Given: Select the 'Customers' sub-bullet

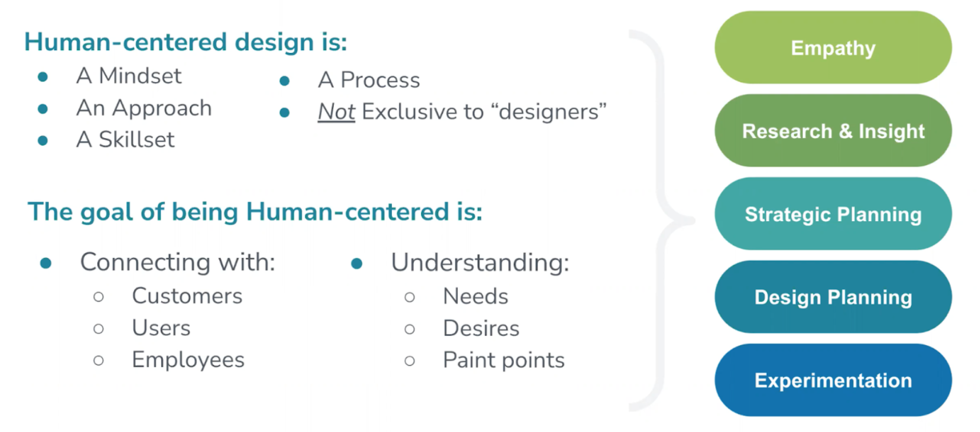Looking at the screenshot, I should pos(187,296).
